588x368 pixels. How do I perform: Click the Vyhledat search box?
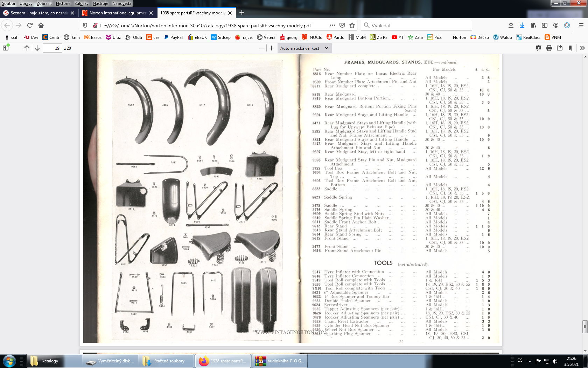click(416, 25)
